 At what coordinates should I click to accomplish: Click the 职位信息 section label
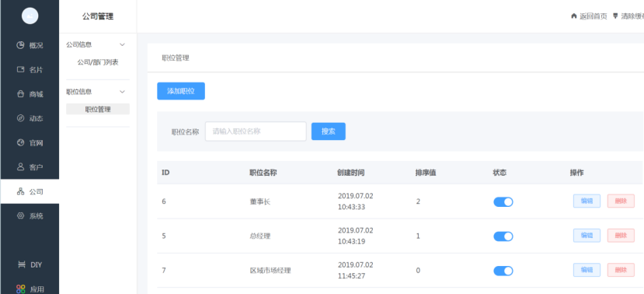pyautogui.click(x=79, y=91)
